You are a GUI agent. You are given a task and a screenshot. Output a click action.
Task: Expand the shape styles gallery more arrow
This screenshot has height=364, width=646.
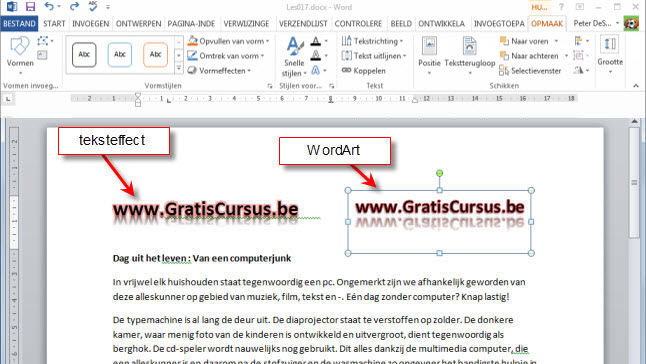coord(179,68)
